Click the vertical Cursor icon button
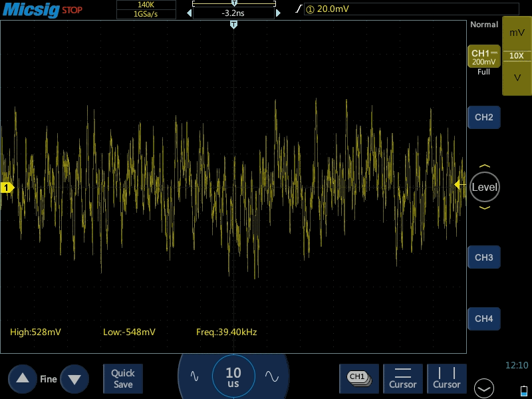 (447, 378)
